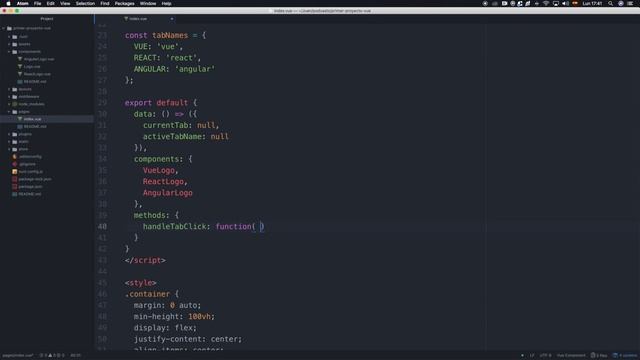Screen dimensions: 640x360
Task: Click 'AngularLogo' in the components block
Action: coord(167,193)
